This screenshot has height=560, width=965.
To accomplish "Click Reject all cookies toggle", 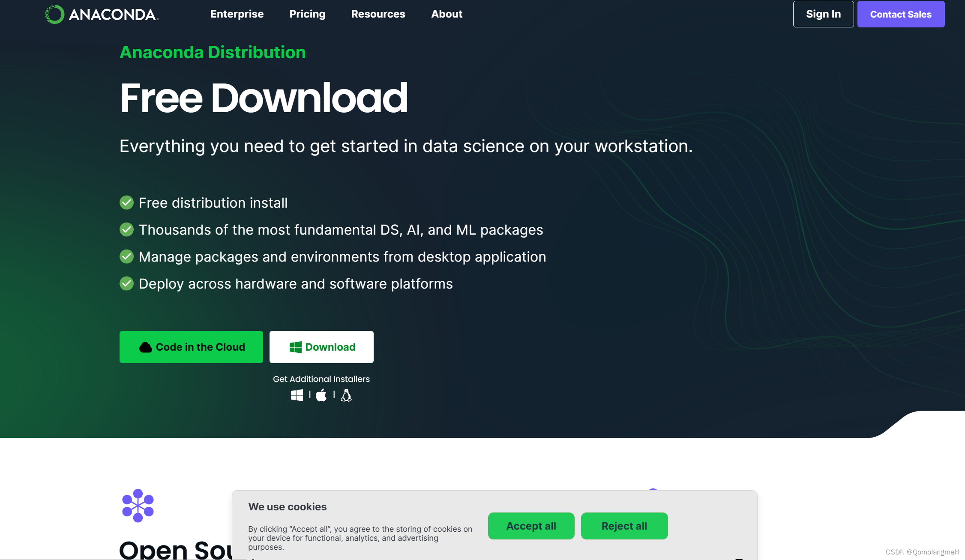I will click(623, 526).
